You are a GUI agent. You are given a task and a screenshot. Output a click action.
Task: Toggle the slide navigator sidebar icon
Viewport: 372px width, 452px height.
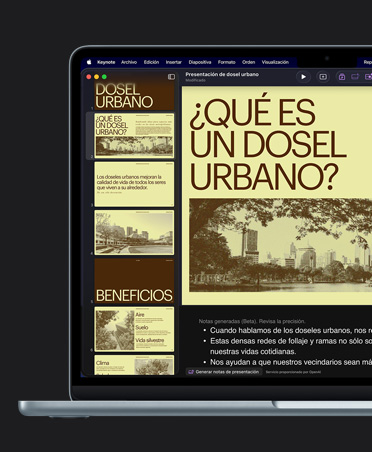click(171, 77)
